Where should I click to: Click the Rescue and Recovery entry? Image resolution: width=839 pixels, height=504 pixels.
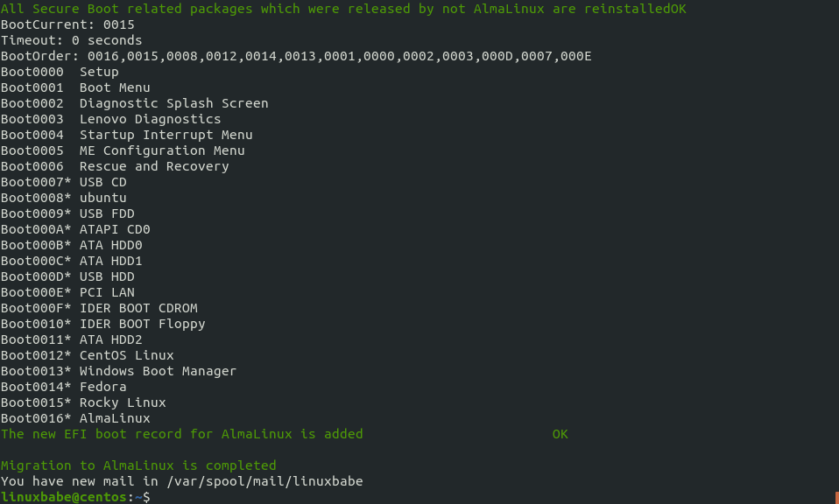[x=154, y=166]
